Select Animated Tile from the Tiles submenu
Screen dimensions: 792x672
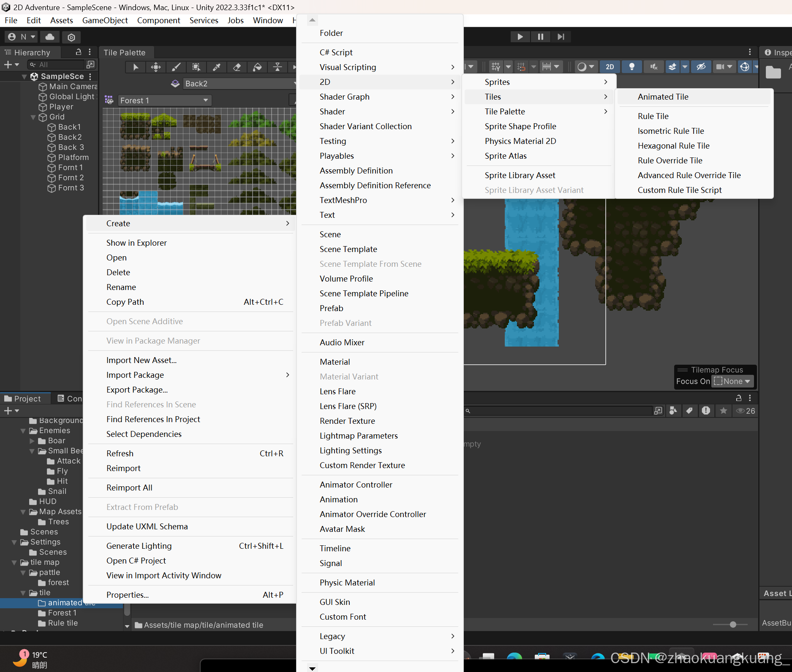point(663,97)
